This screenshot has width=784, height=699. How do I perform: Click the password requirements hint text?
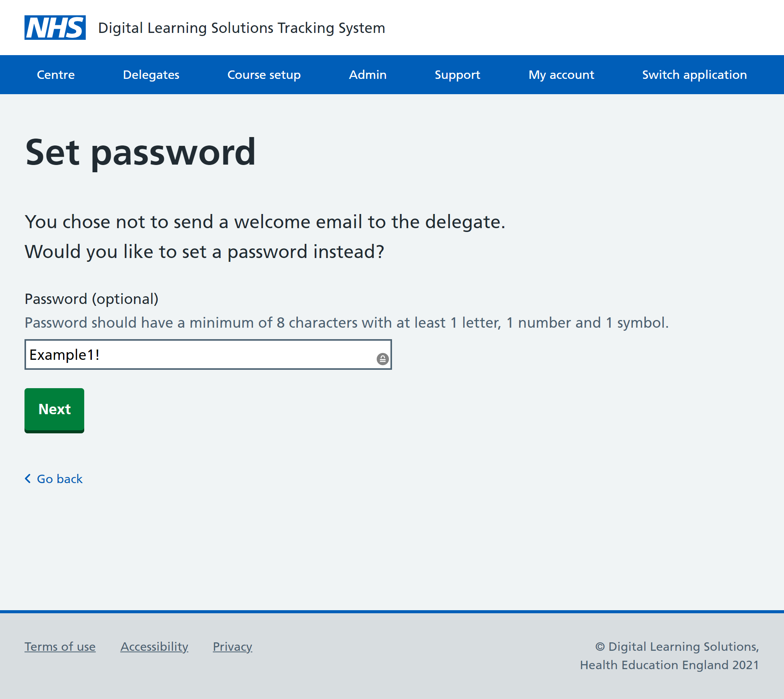pos(346,323)
